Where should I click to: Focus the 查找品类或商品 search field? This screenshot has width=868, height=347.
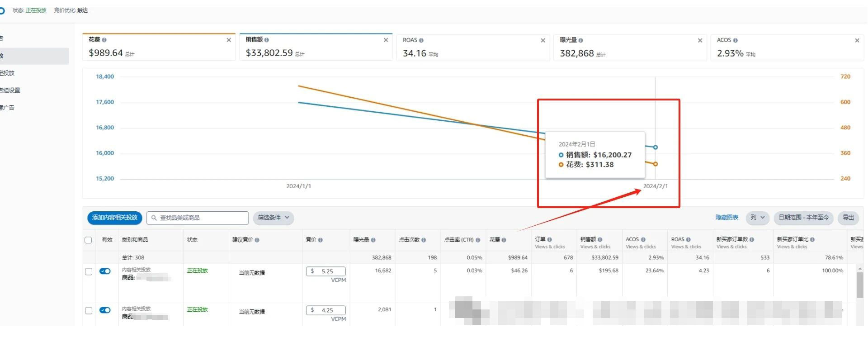point(198,218)
